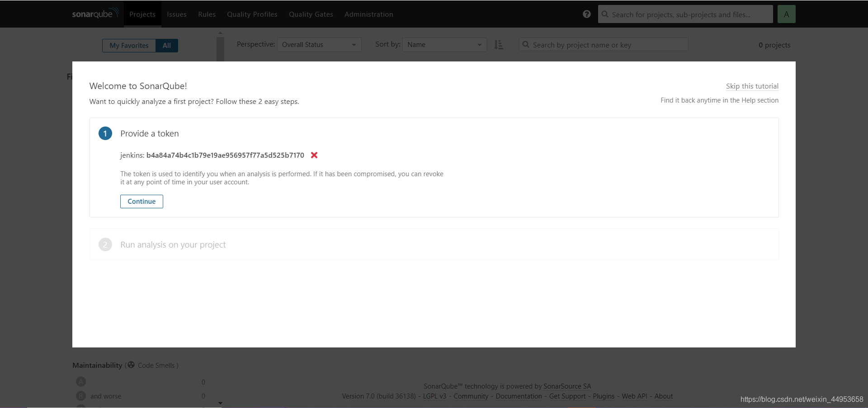Open the Web API footer link
Screen dimensions: 868x408
(634, 396)
